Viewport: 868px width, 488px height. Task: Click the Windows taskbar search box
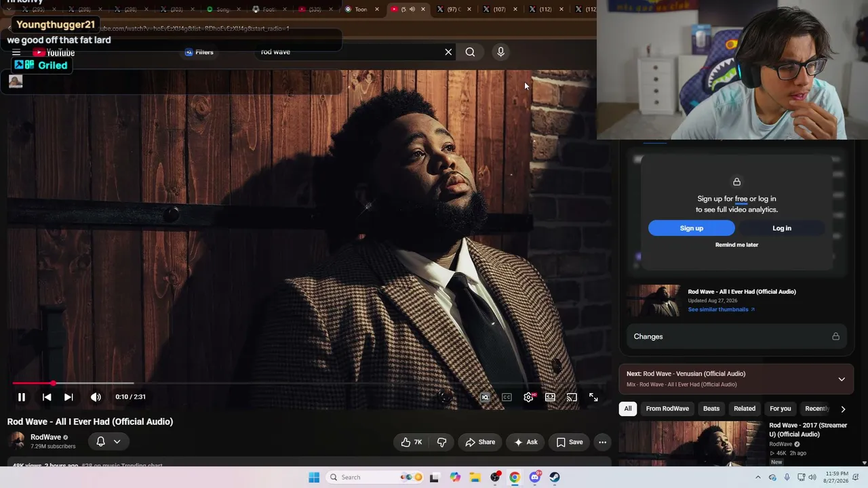click(374, 477)
